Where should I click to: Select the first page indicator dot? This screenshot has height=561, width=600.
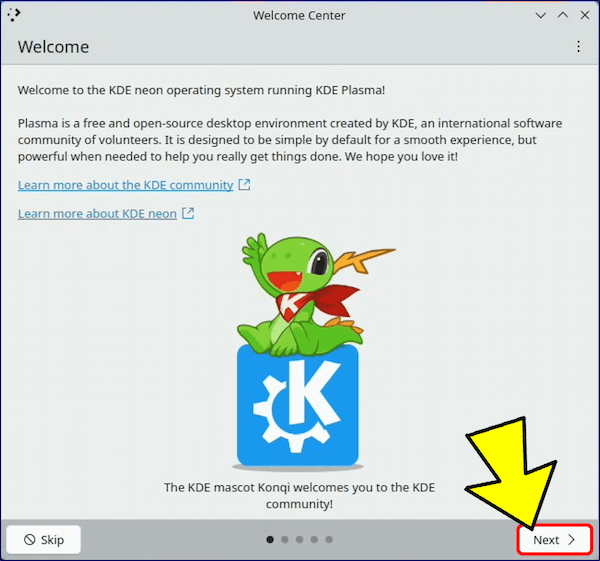pyautogui.click(x=270, y=540)
